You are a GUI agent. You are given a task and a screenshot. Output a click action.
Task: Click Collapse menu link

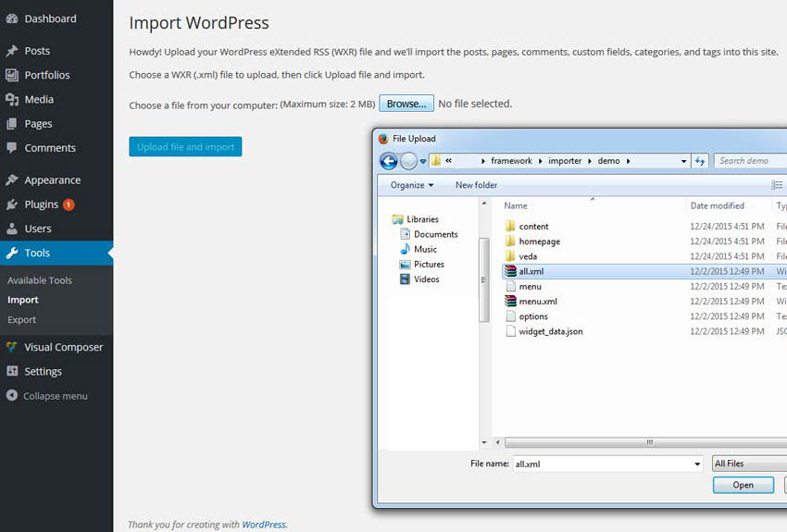(x=56, y=396)
